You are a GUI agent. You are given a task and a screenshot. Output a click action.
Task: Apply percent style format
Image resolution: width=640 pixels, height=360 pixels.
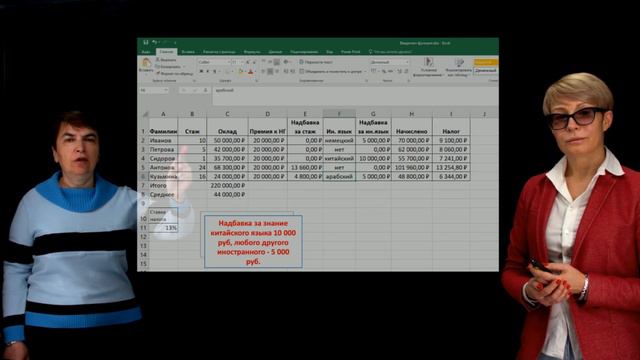click(x=384, y=71)
